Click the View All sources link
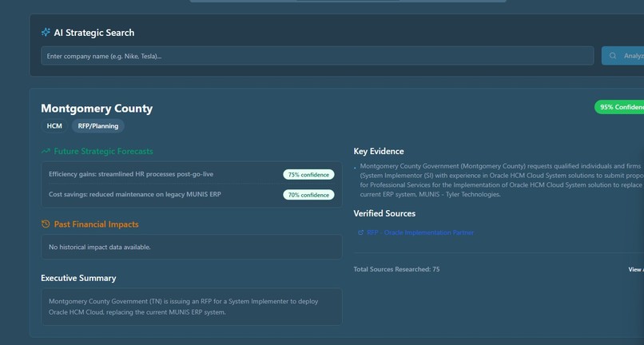 tap(636, 269)
